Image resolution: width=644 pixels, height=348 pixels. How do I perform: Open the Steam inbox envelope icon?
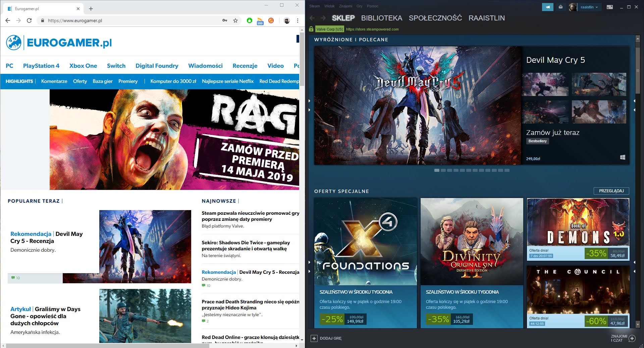[560, 7]
